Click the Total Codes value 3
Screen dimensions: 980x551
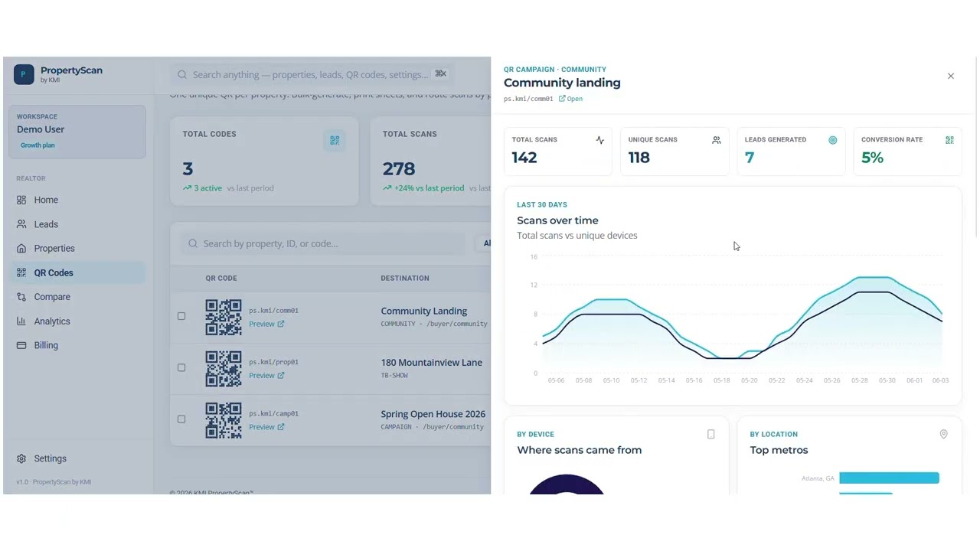pos(188,168)
